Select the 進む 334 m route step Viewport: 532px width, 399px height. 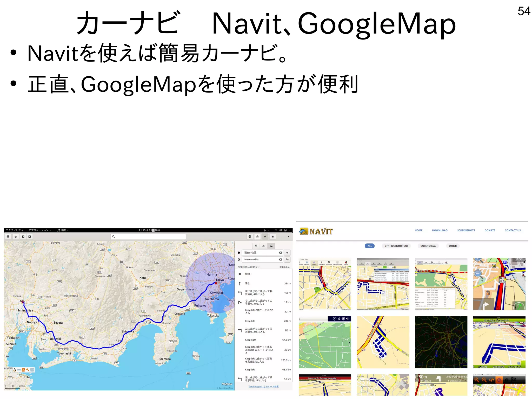264,283
